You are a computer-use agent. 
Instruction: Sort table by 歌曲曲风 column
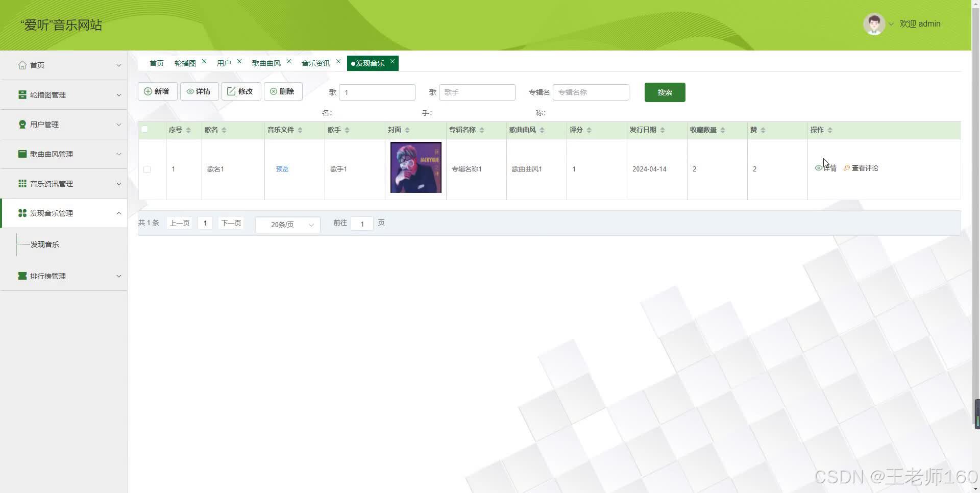pyautogui.click(x=542, y=130)
